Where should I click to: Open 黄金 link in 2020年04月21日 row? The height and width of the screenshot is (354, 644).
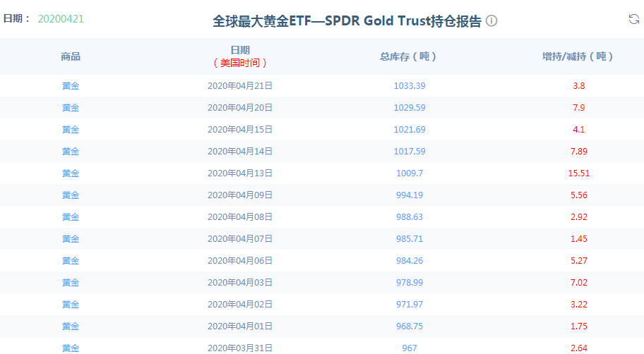(x=71, y=86)
